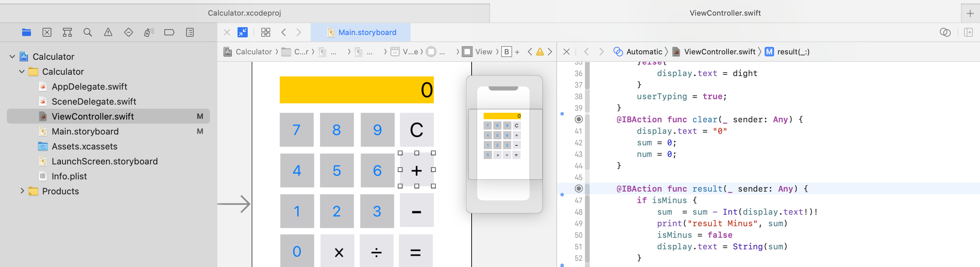Open Assets.xcassets catalog
The height and width of the screenshot is (267, 980).
[x=84, y=146]
